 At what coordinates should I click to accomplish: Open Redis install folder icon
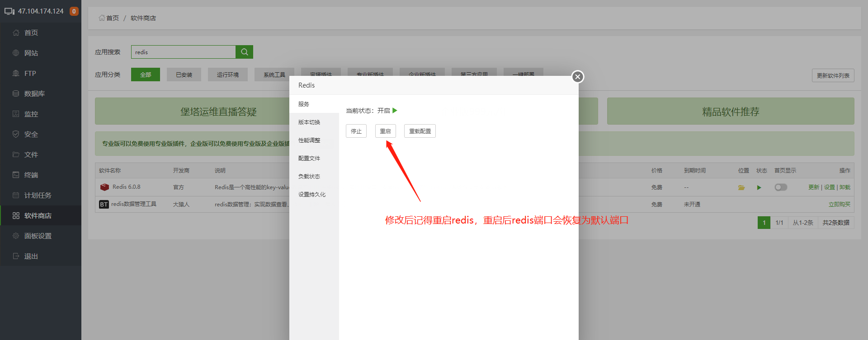point(741,187)
